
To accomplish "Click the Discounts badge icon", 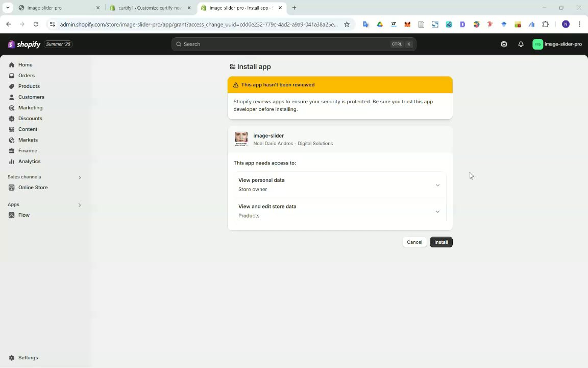I will click(12, 118).
